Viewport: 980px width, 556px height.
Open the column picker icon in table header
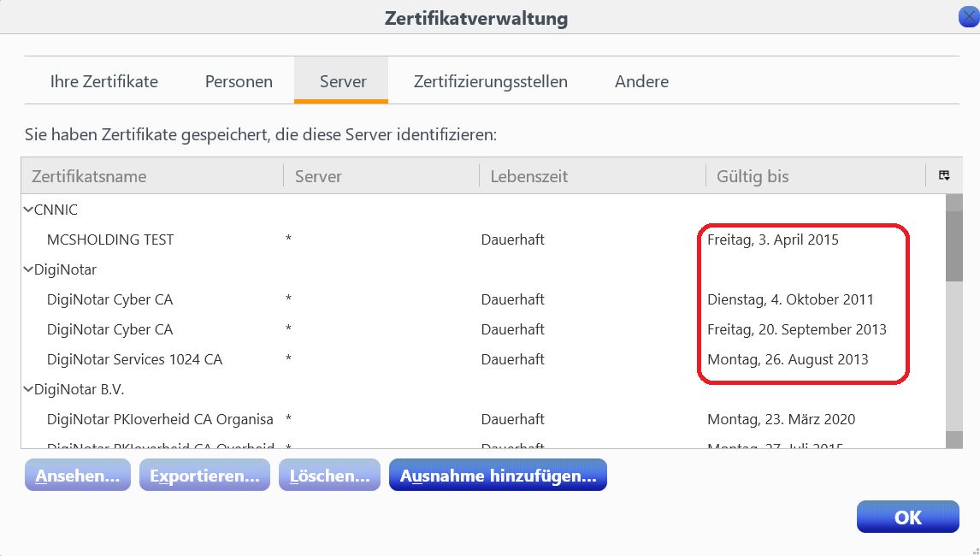(944, 175)
